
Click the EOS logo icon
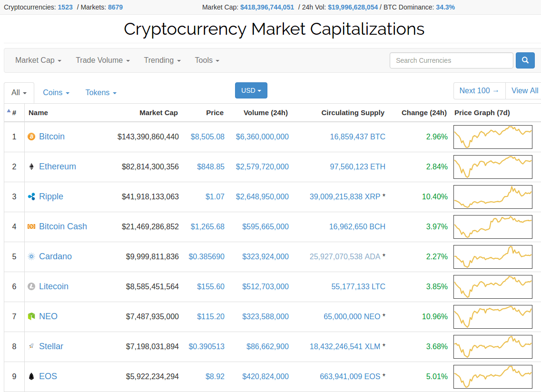click(31, 377)
